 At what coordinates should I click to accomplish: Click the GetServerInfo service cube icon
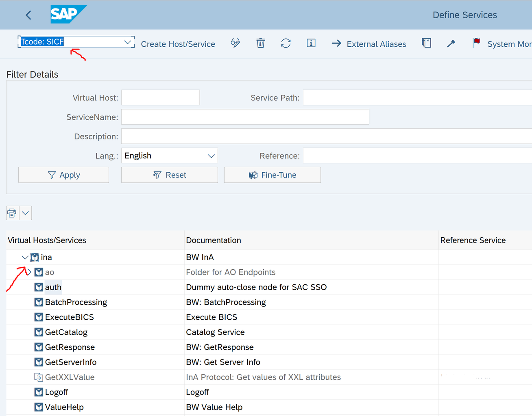(39, 362)
